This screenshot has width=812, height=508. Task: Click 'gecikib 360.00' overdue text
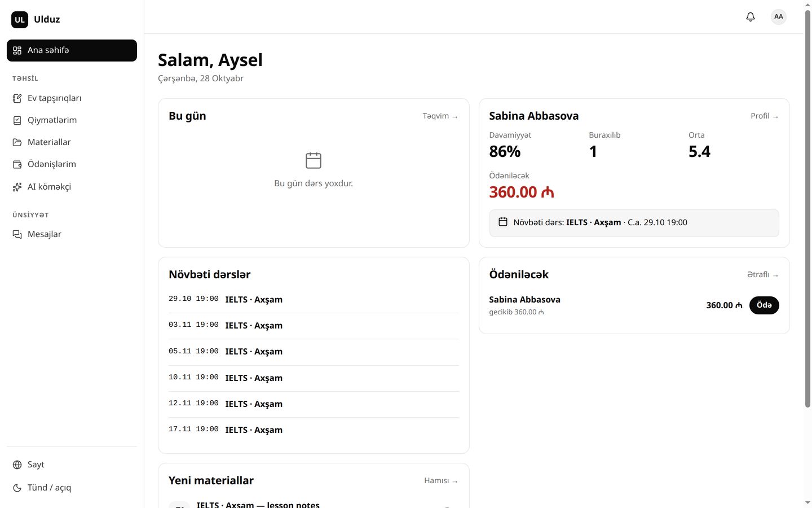(x=517, y=312)
